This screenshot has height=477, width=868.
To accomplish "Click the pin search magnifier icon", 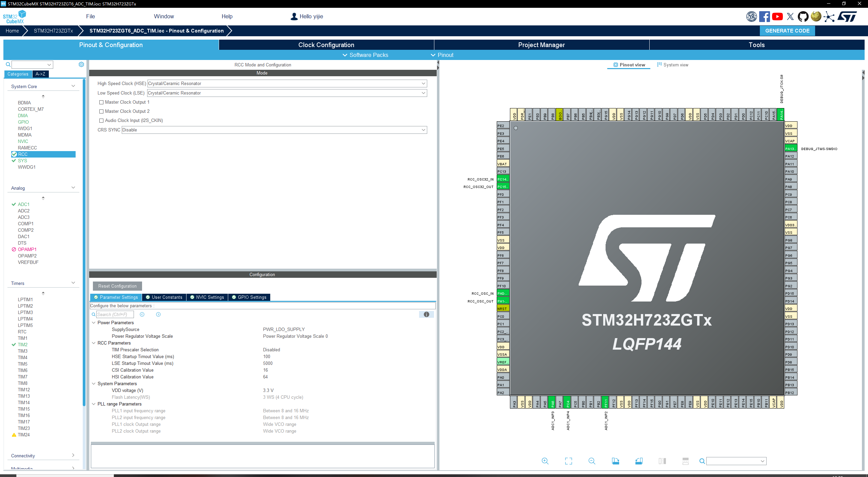I will click(x=702, y=461).
